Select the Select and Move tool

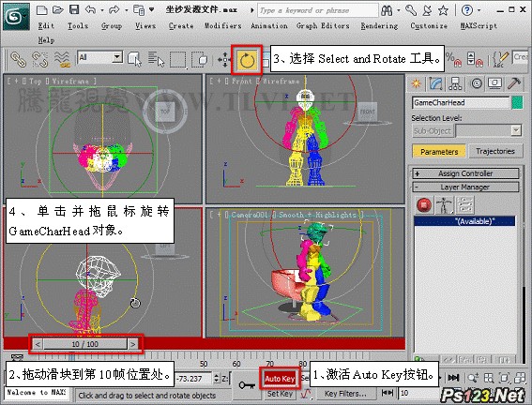[223, 60]
